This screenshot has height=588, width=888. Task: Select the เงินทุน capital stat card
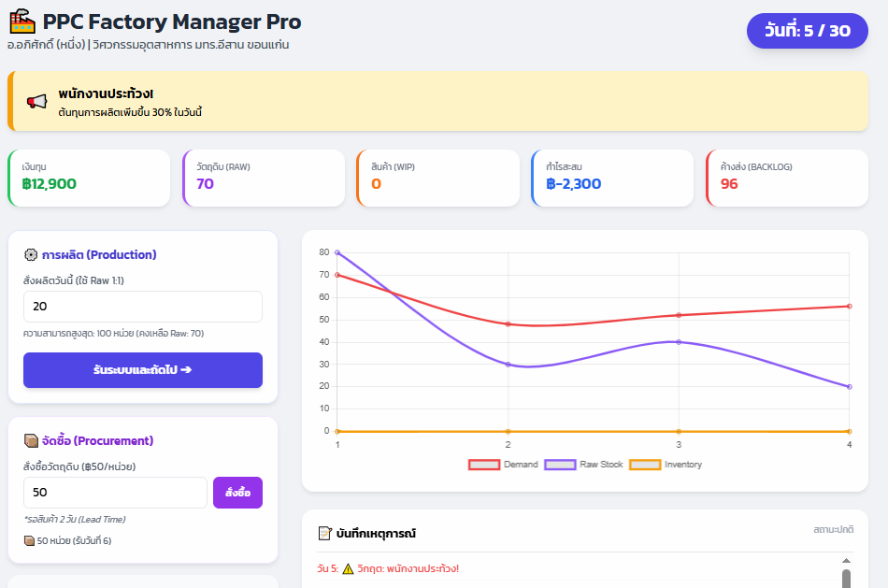(x=89, y=178)
